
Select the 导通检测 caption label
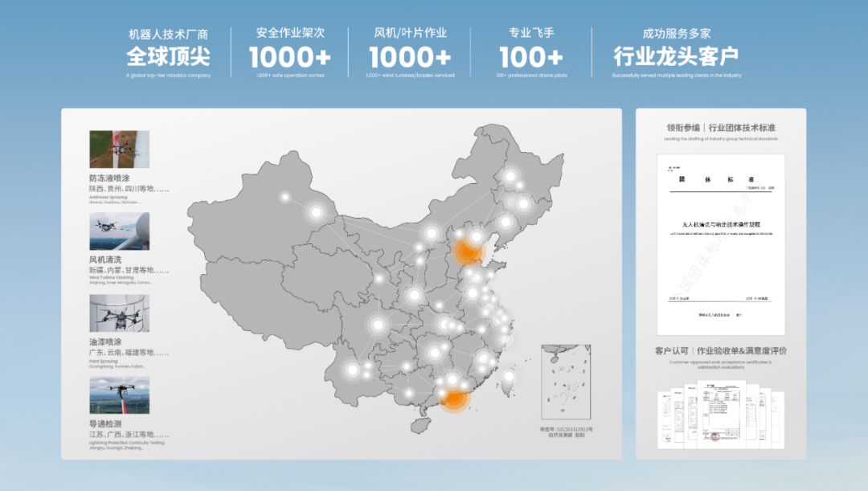click(105, 423)
